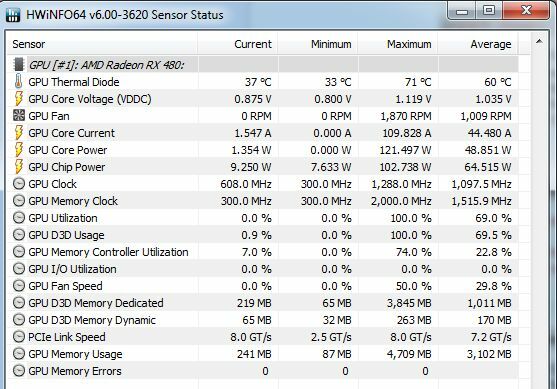Click the thermometer icon for GPU Thermal Diode
Image resolution: width=557 pixels, height=389 pixels.
pyautogui.click(x=18, y=81)
